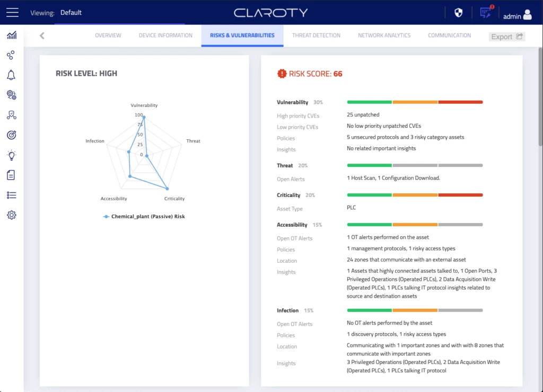Click the shield icon in the top bar
Image resolution: width=543 pixels, height=392 pixels.
coord(458,12)
